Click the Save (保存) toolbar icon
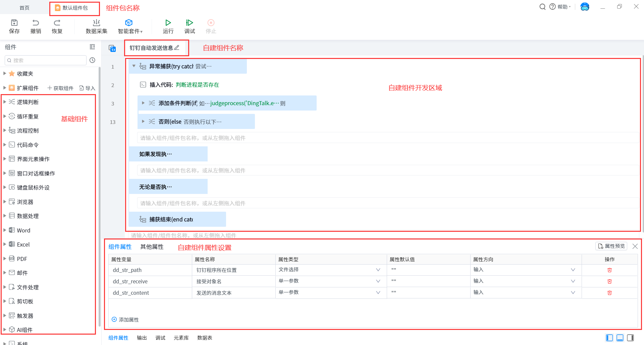The width and height of the screenshot is (644, 345). click(x=14, y=23)
